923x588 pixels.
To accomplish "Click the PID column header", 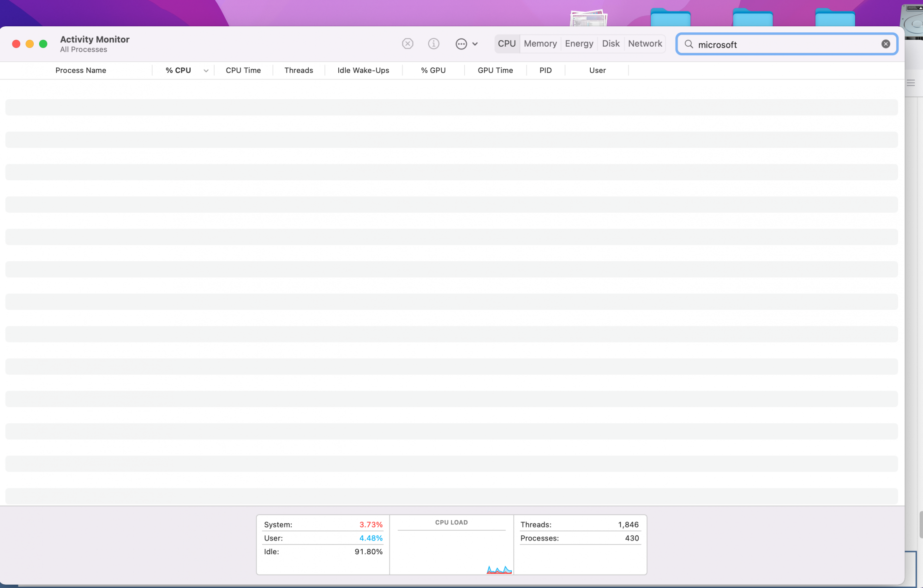I will [x=545, y=71].
